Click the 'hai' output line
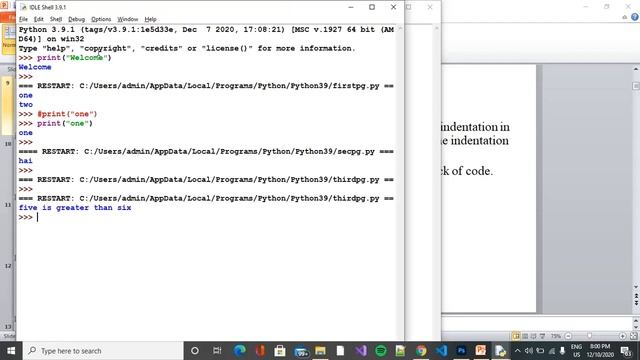 25,161
